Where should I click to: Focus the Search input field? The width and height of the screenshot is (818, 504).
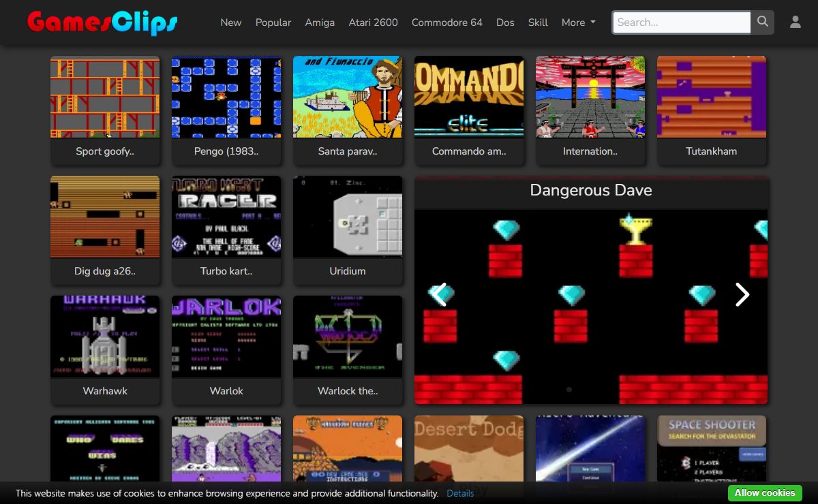(682, 22)
